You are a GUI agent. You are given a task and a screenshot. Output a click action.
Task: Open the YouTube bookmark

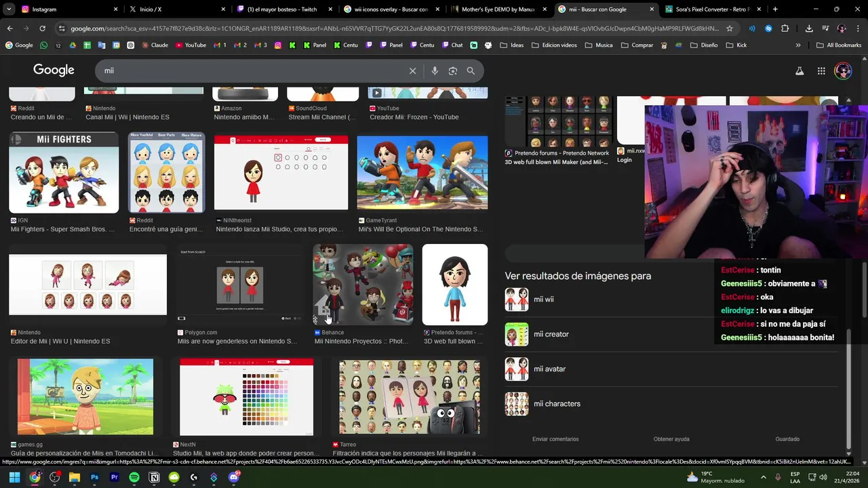tap(191, 45)
